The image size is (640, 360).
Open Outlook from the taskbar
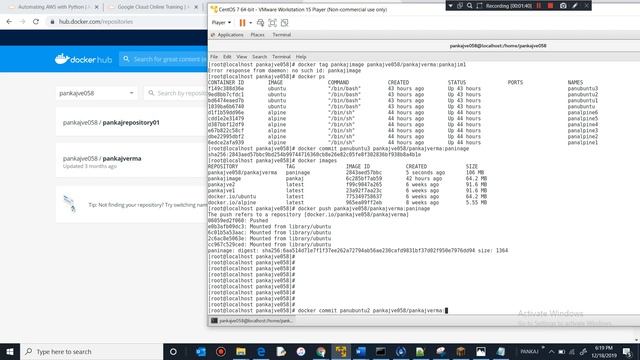pyautogui.click(x=201, y=351)
